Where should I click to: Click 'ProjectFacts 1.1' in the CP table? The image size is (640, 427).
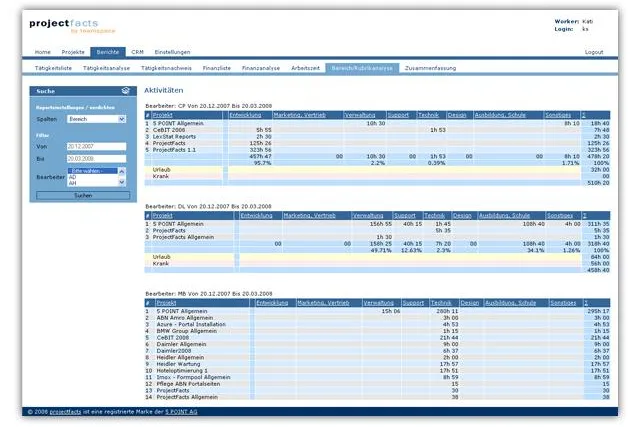click(x=174, y=150)
